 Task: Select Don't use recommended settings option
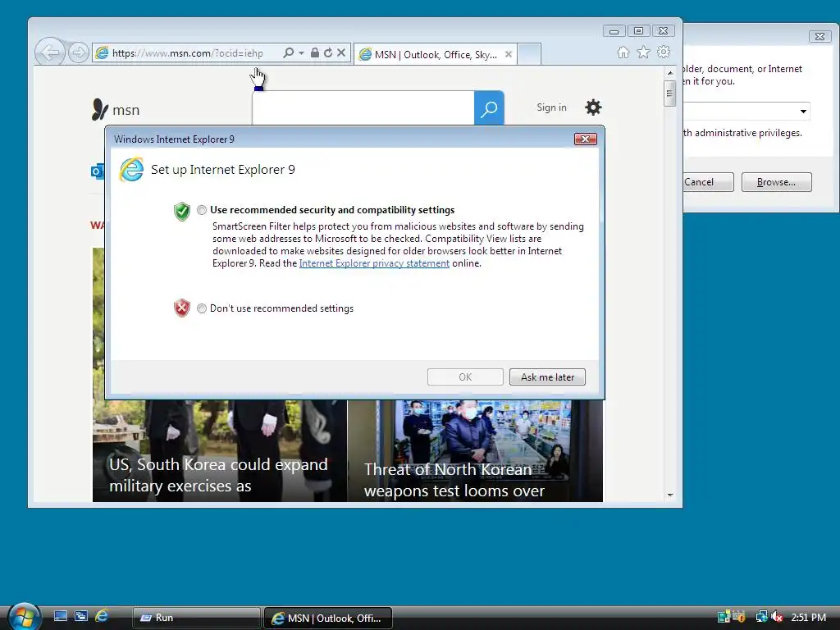pyautogui.click(x=202, y=308)
